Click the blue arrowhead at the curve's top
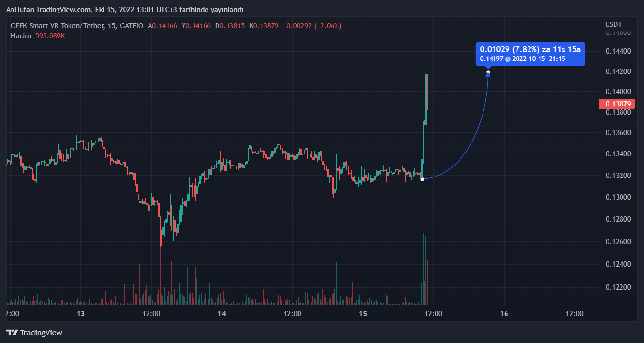644x343 pixels. (x=488, y=73)
